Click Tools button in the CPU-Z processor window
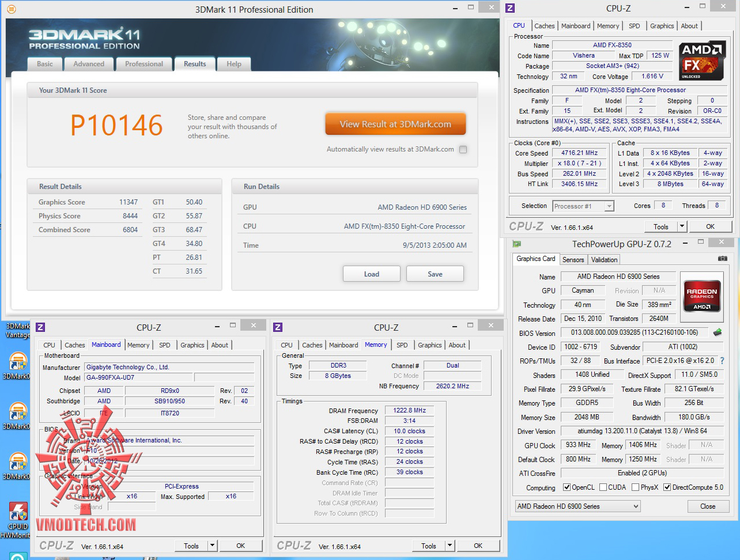This screenshot has height=560, width=740. (x=661, y=226)
